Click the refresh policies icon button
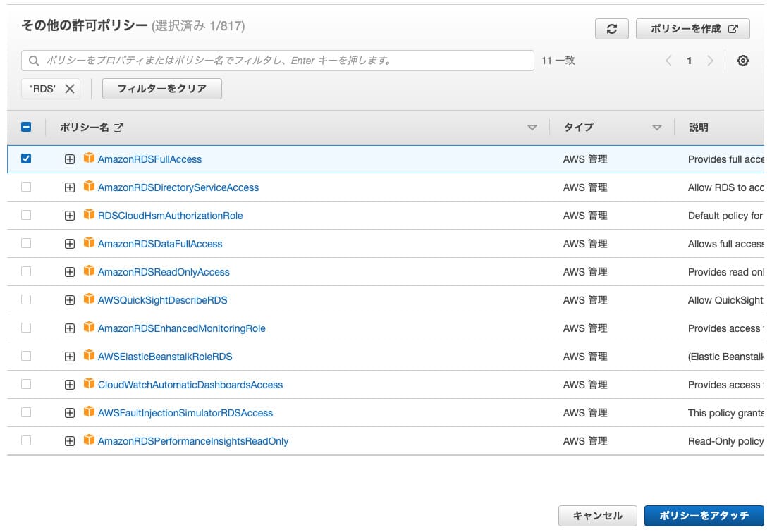The image size is (772, 532). pyautogui.click(x=611, y=29)
